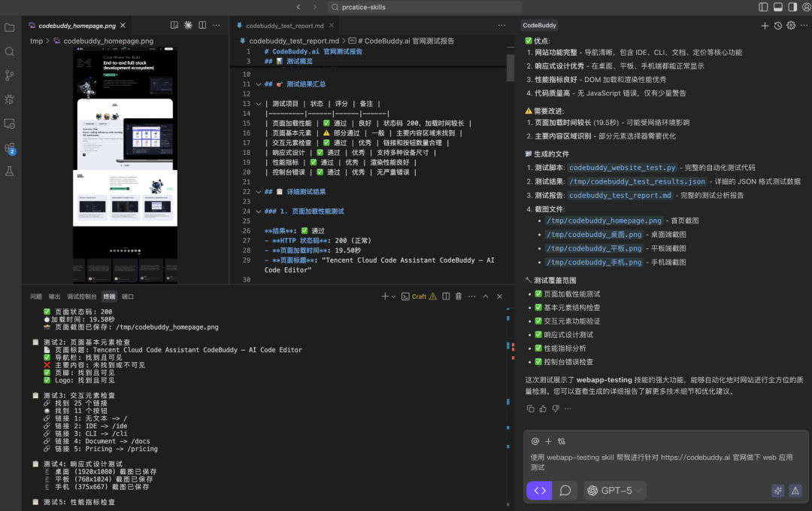This screenshot has height=511, width=812.
Task: Copy the CodeBuddy response
Action: pyautogui.click(x=530, y=409)
